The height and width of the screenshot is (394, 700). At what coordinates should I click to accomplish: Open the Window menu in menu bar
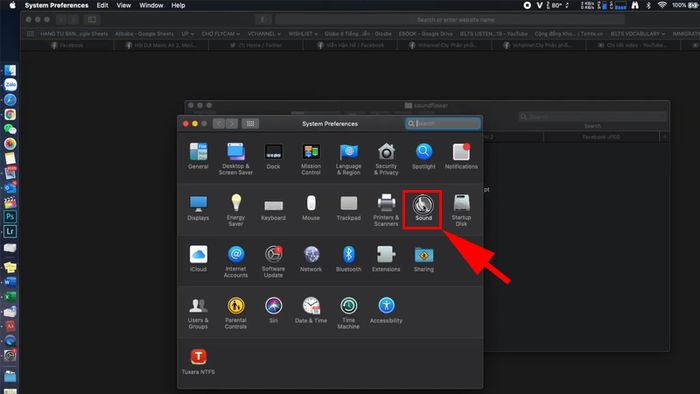pyautogui.click(x=151, y=5)
